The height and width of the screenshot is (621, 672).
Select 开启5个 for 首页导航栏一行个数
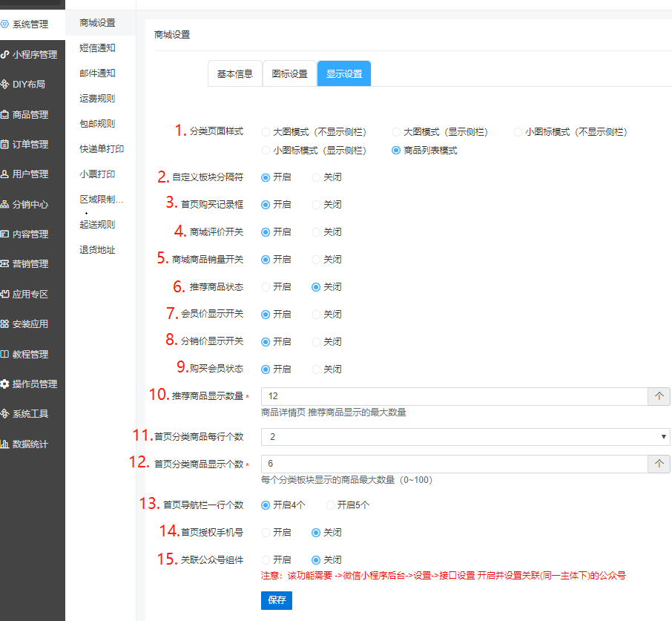click(331, 505)
